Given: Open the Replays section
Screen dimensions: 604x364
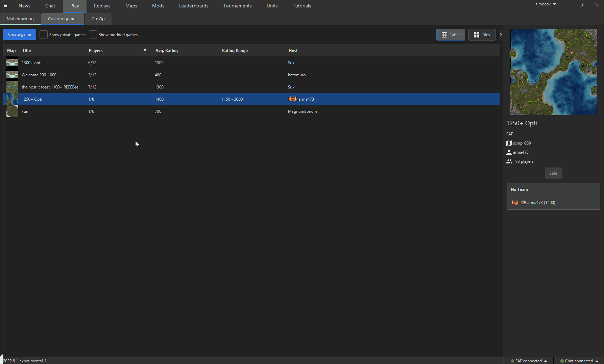Looking at the screenshot, I should 102,6.
